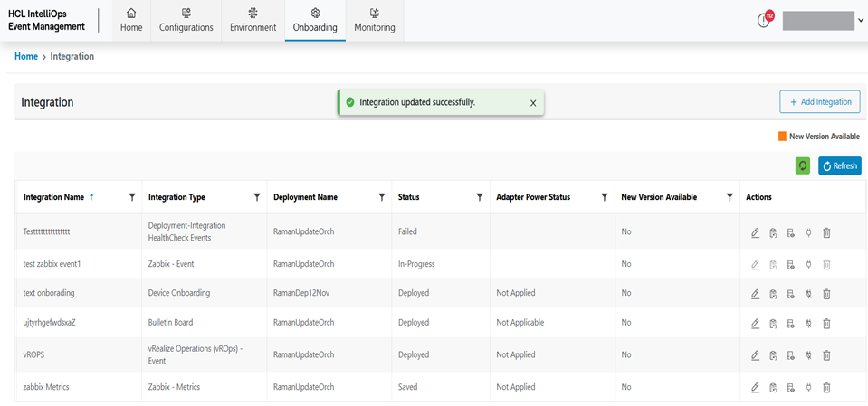Click the plug icon for zabbix Metrics

click(x=808, y=387)
